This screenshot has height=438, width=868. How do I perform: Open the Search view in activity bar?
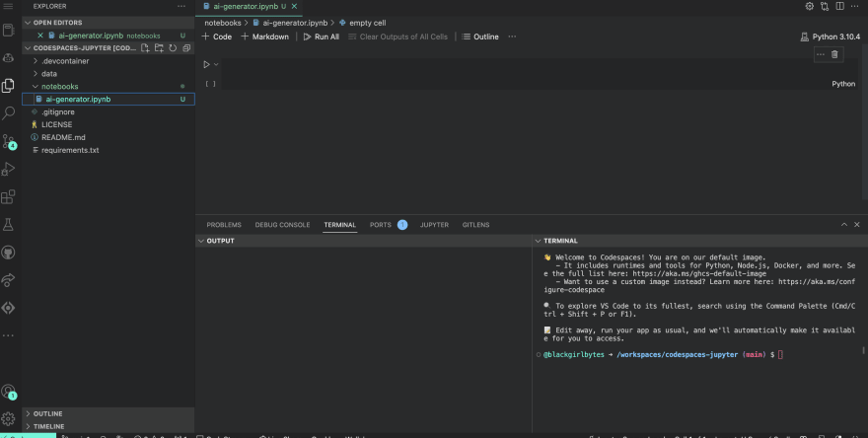click(9, 113)
